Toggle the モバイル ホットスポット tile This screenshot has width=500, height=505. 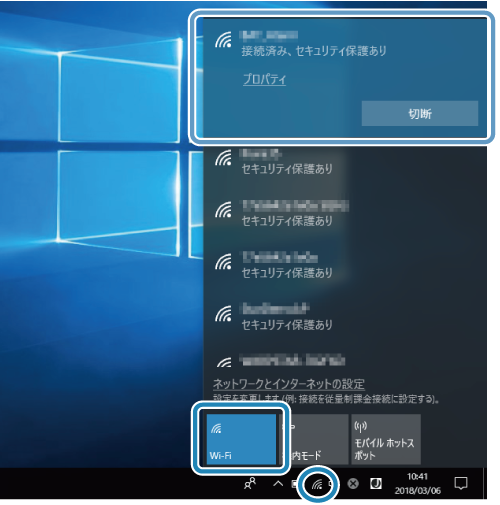[x=386, y=439]
